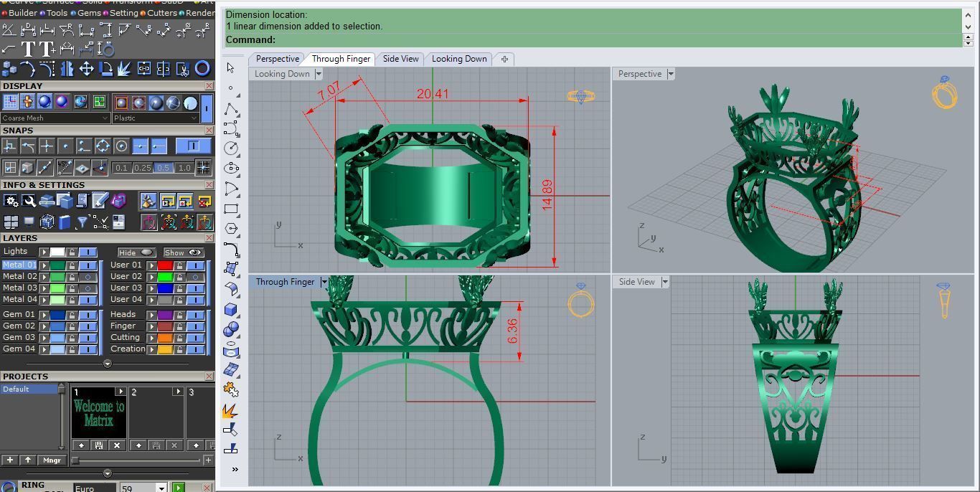Toggle lock on Gem 01 layer

[x=72, y=315]
